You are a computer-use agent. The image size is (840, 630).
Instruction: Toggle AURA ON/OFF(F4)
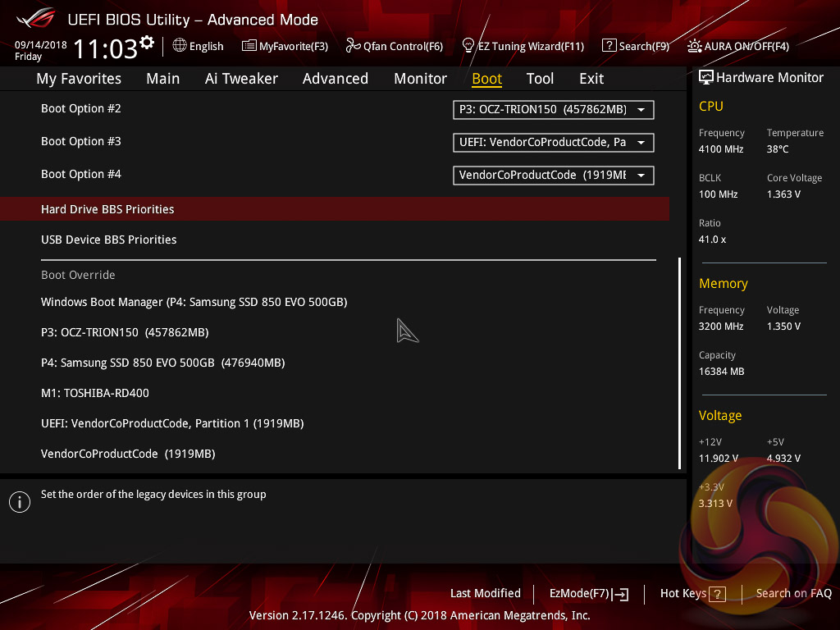click(746, 46)
